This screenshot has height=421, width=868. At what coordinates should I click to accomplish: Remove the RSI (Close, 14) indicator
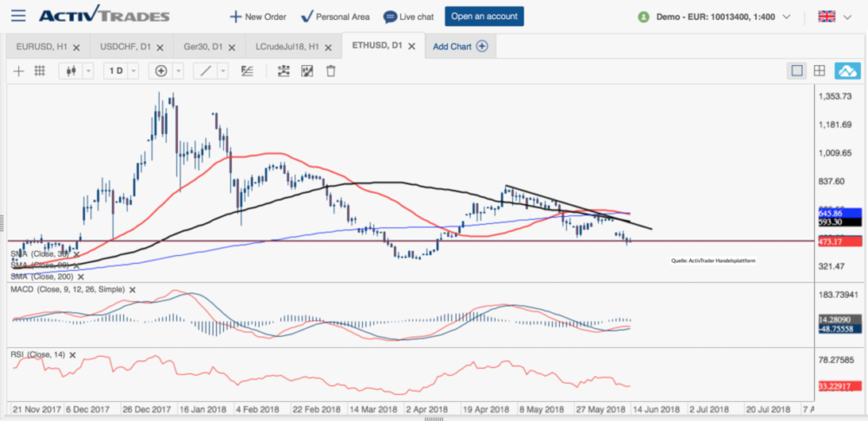(72, 355)
